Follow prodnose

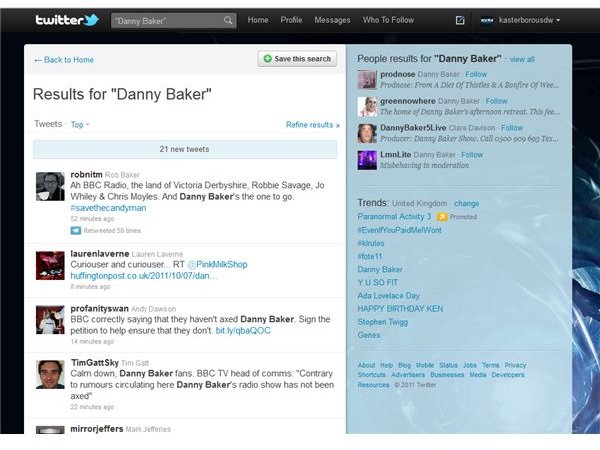coord(476,74)
